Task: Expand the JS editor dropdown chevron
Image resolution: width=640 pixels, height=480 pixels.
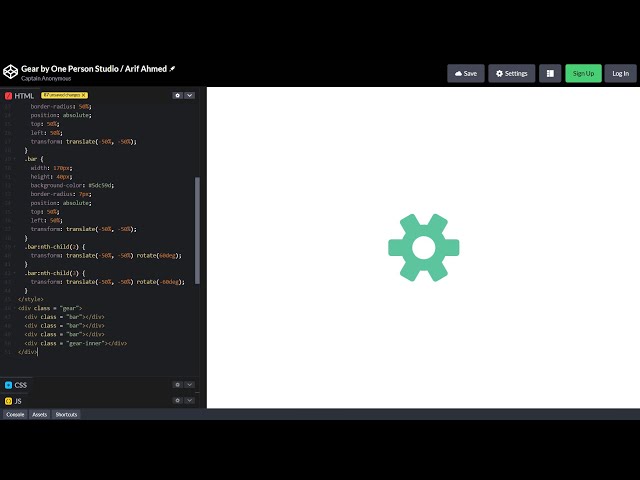Action: [x=189, y=400]
